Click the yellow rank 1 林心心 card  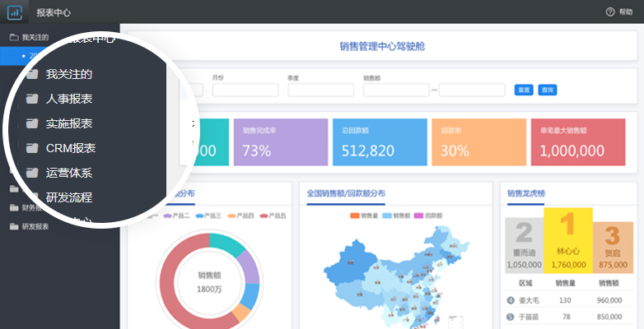point(568,240)
